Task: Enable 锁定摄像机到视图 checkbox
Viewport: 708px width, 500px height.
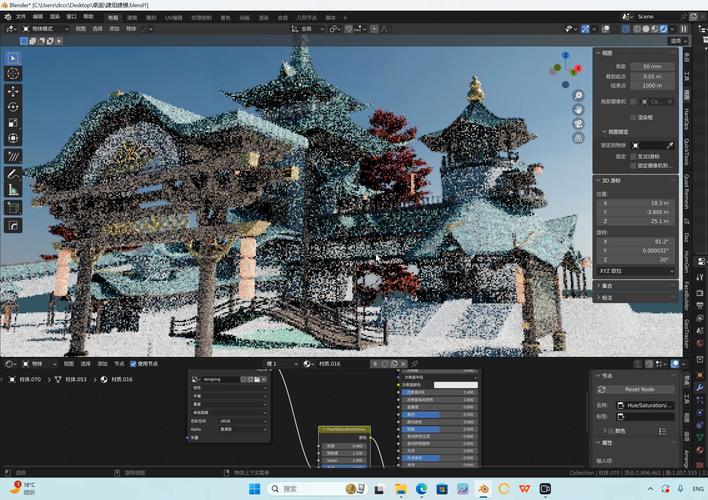Action: click(633, 166)
